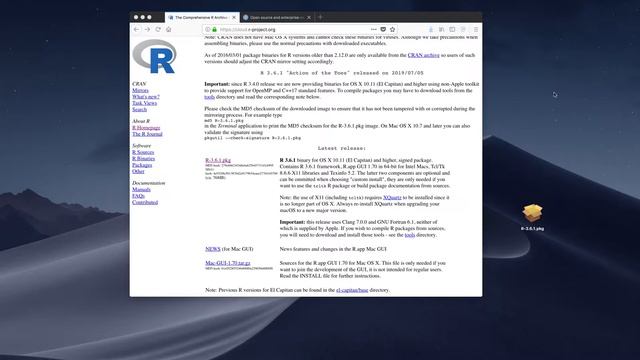Download the R-3.6.1.pkg link

coord(218,160)
